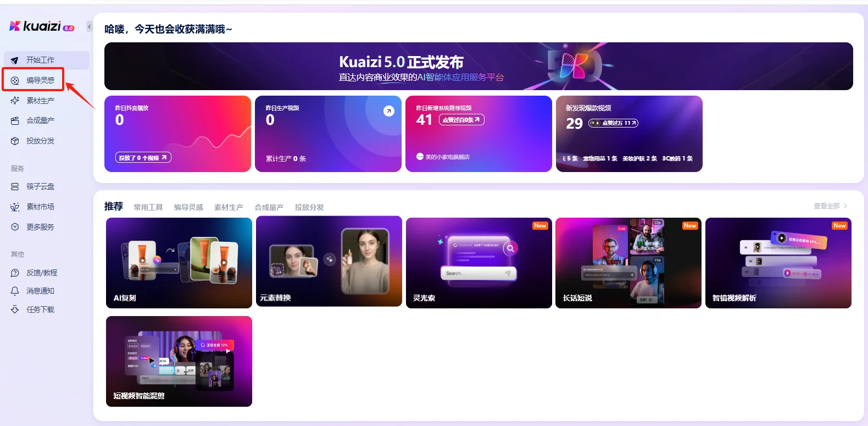Click the 开始工作 paper plane icon

point(15,60)
